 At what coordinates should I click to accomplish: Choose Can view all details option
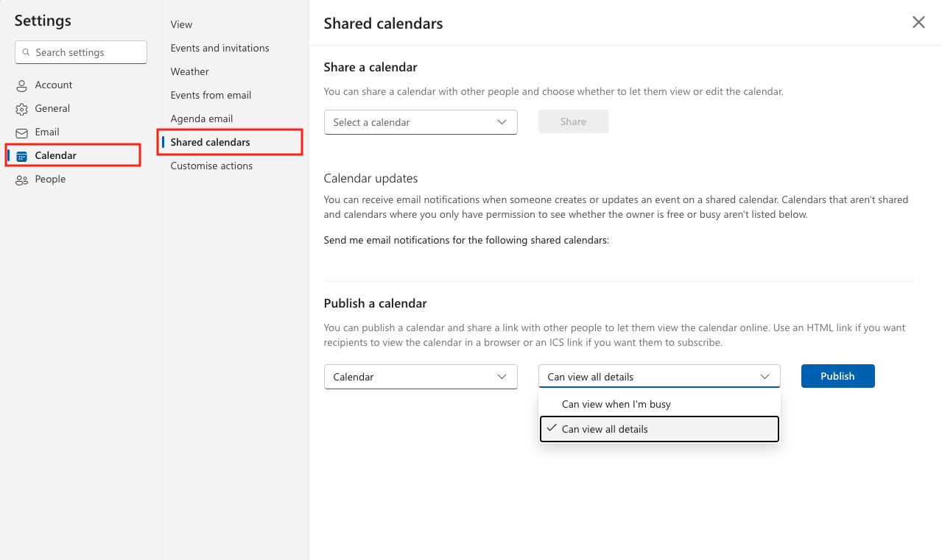coord(659,429)
